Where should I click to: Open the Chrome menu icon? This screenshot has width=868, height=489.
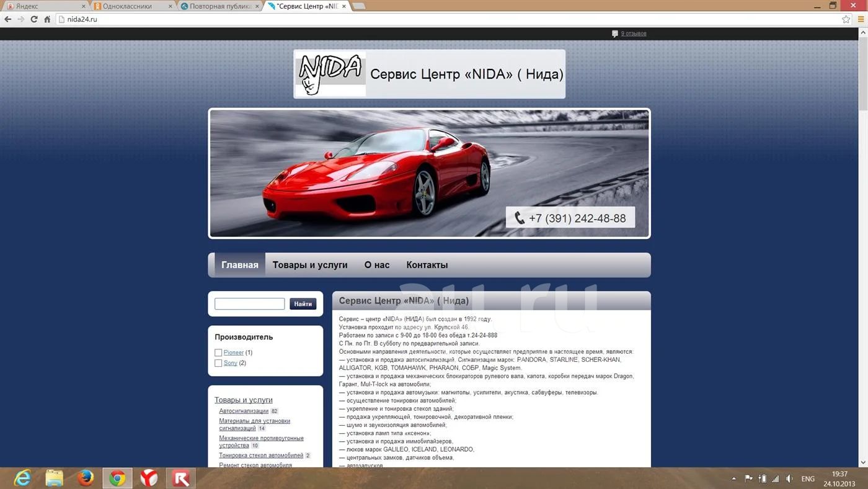point(861,19)
